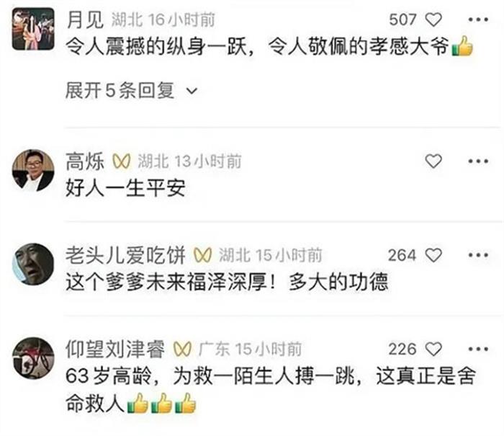Click the username 高烁
This screenshot has width=504, height=436.
[85, 161]
